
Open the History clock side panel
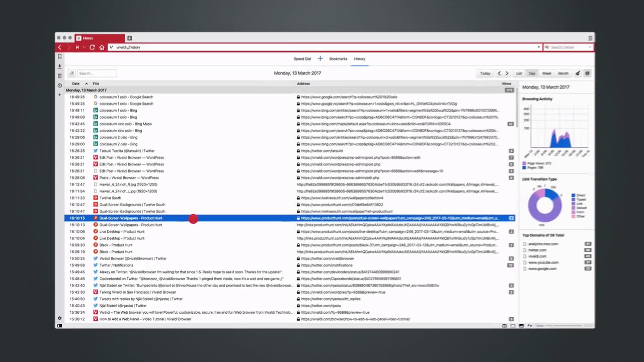pyautogui.click(x=59, y=85)
